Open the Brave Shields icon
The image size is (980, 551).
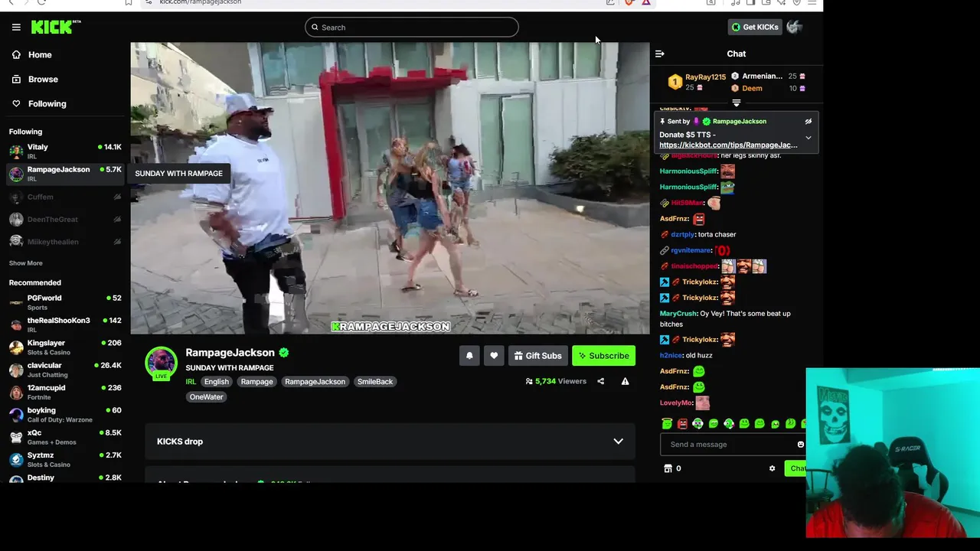point(629,2)
